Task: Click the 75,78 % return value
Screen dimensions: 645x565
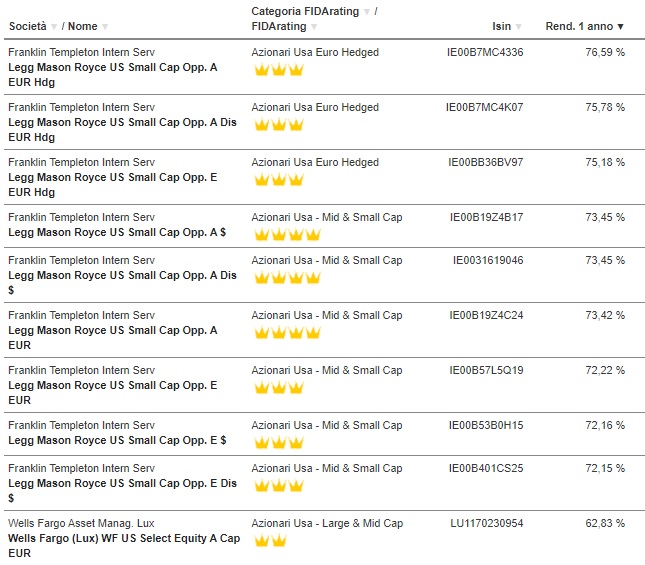Action: (x=605, y=107)
